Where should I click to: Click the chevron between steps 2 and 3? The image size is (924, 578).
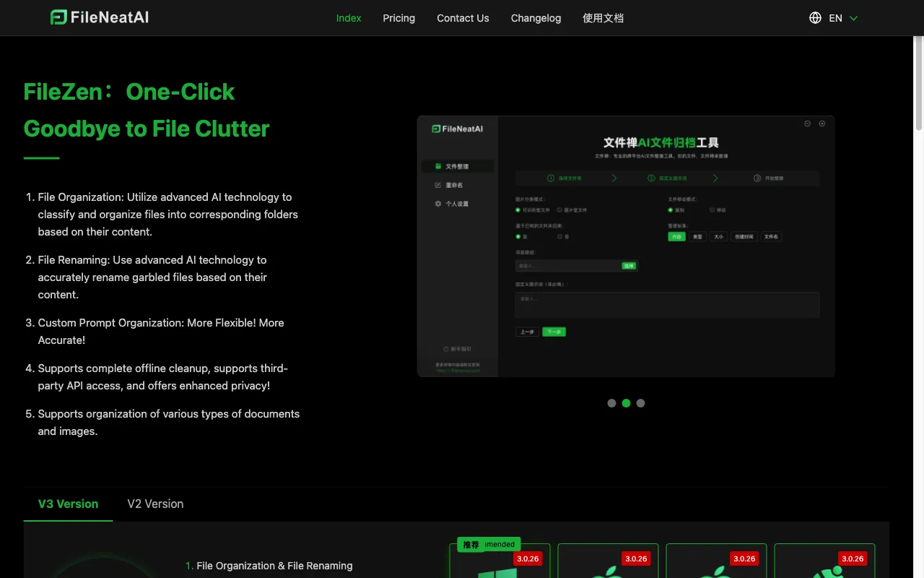point(715,178)
